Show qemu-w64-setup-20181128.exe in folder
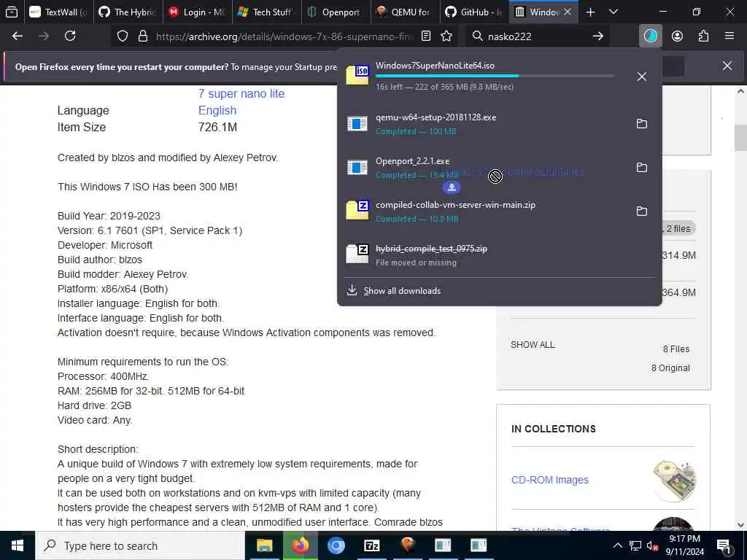747x560 pixels. [642, 124]
